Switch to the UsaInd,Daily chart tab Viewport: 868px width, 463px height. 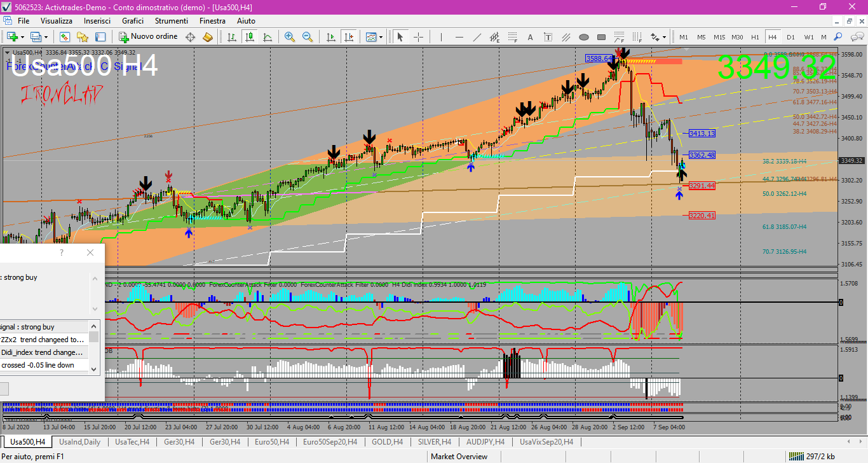coord(79,441)
